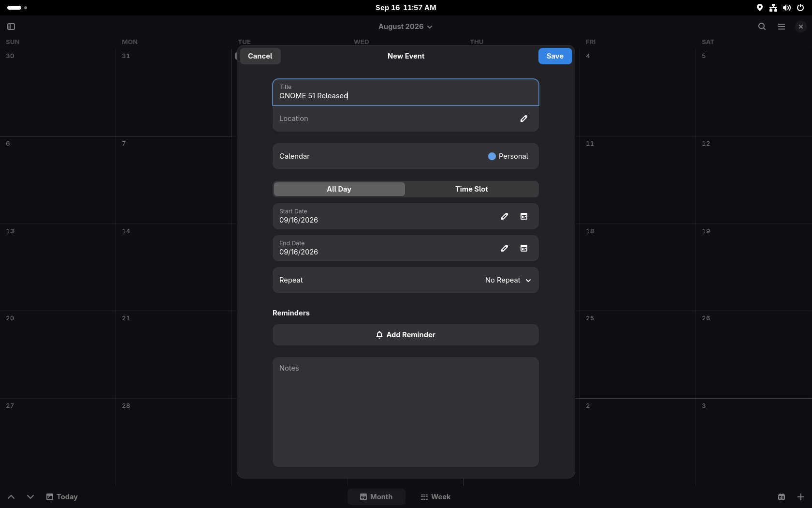The height and width of the screenshot is (508, 812).
Task: Toggle the sidebar panel icon
Action: click(x=11, y=27)
